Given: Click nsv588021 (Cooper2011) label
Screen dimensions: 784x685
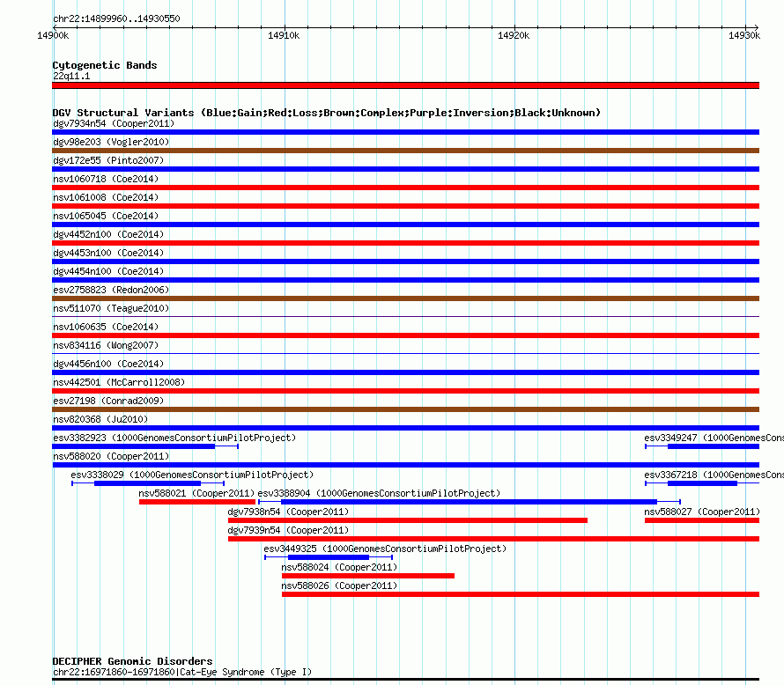Looking at the screenshot, I should (x=196, y=494).
